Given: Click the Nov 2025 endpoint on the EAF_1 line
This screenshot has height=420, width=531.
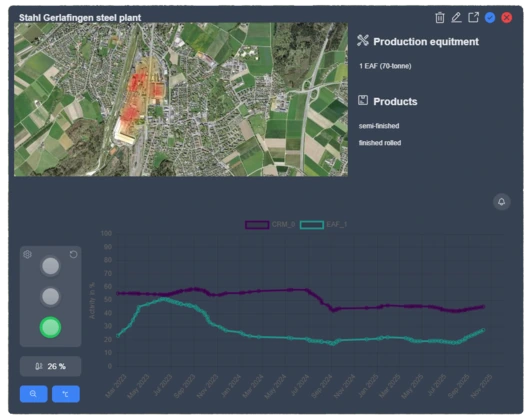Looking at the screenshot, I should pos(483,330).
